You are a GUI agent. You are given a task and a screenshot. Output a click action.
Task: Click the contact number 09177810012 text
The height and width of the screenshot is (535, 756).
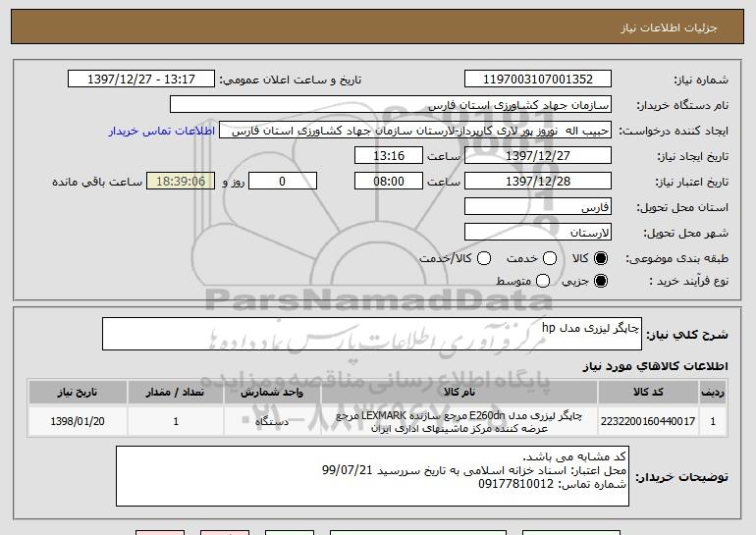[515, 484]
